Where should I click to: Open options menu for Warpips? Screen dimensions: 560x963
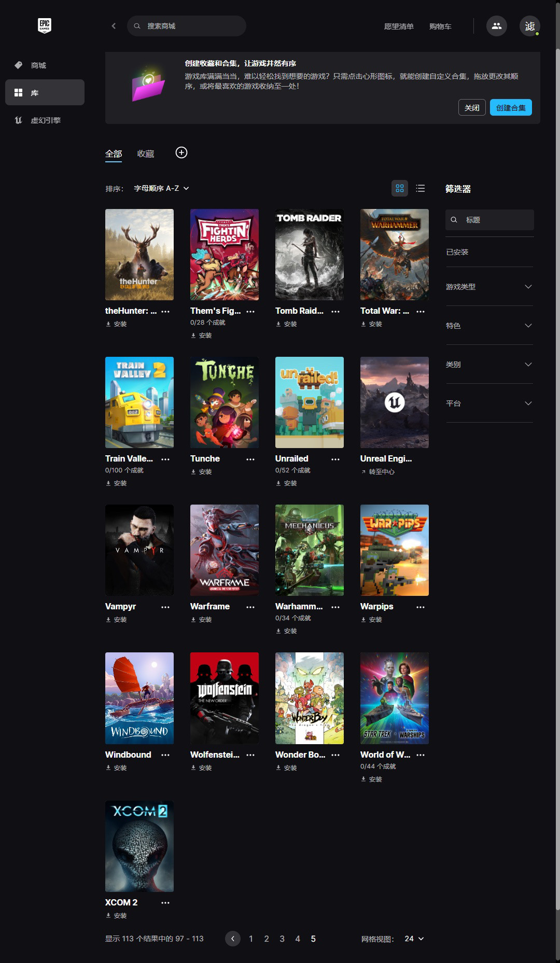click(x=421, y=607)
